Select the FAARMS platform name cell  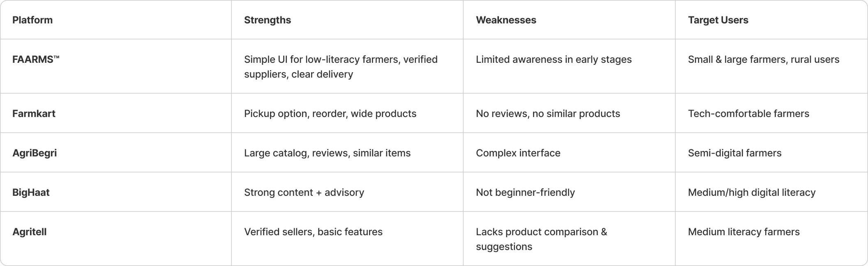[x=36, y=60]
